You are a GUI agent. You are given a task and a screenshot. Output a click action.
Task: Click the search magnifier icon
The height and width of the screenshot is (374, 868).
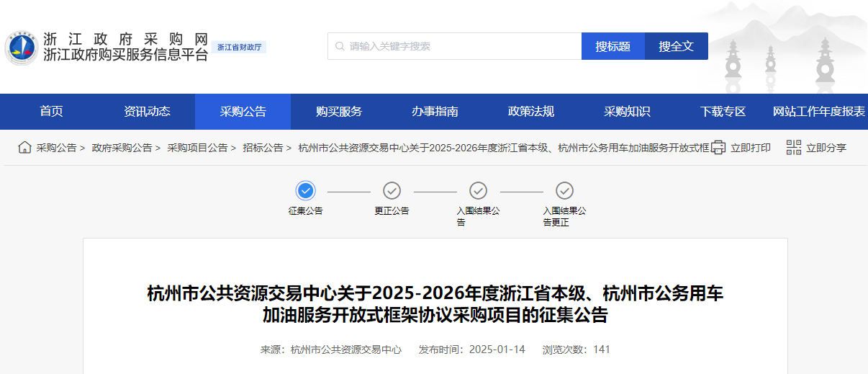pyautogui.click(x=340, y=46)
